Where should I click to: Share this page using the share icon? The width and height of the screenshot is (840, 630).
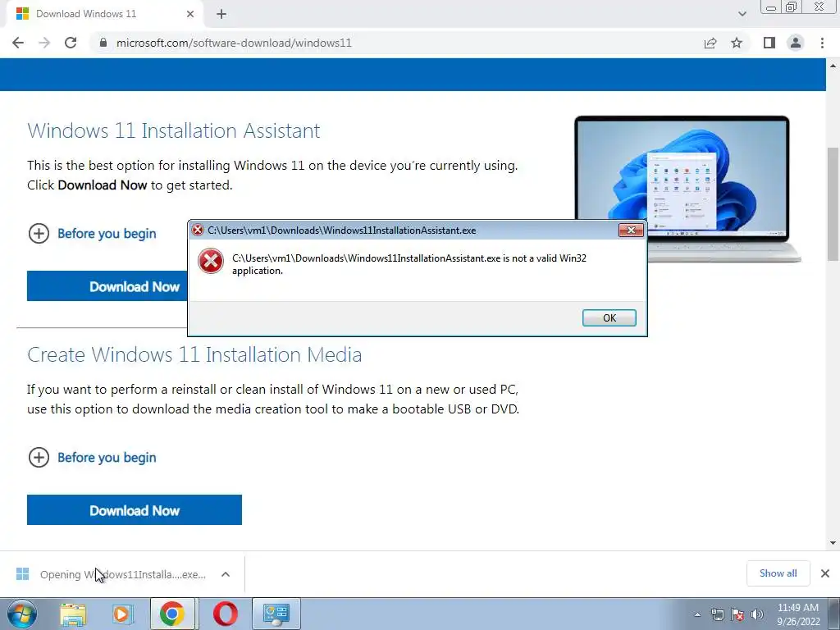710,43
